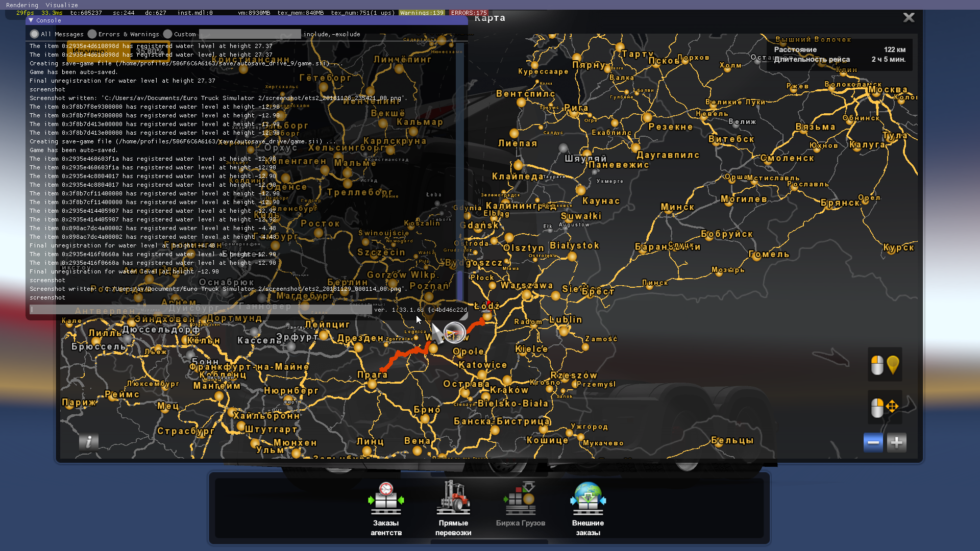Click the Warnings:139 indicator
This screenshot has height=551, width=980.
point(422,13)
